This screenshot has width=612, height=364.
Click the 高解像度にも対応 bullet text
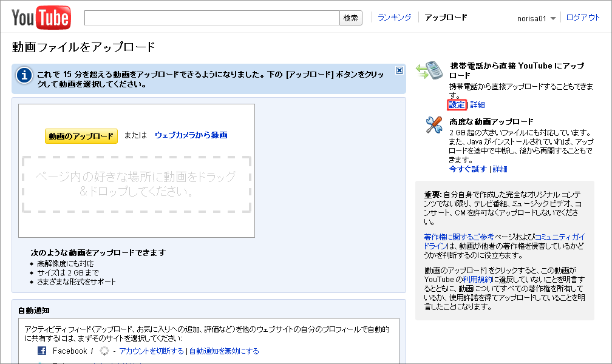pos(65,264)
